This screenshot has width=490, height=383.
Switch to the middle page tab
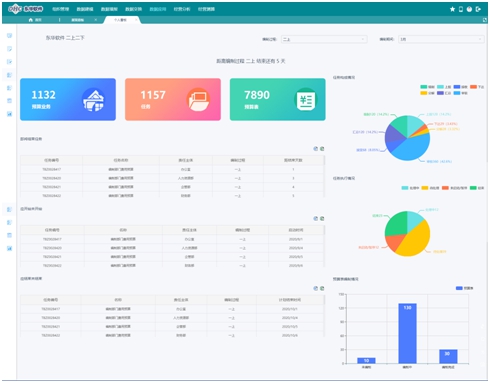click(x=78, y=20)
